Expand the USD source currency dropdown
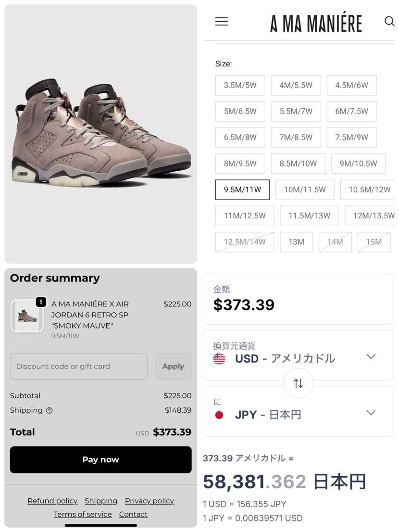Viewport: 399px width, 532px height. pyautogui.click(x=371, y=357)
